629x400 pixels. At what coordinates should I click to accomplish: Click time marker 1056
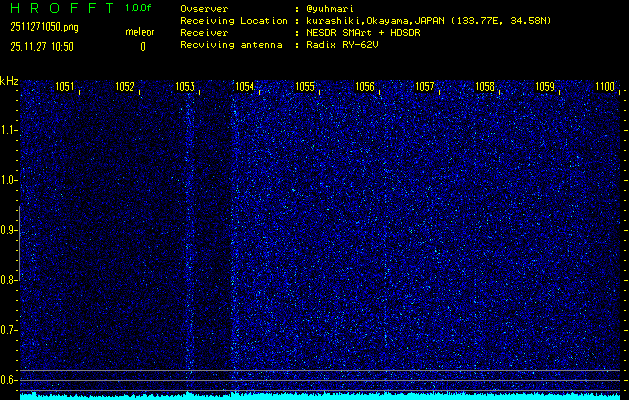pyautogui.click(x=365, y=87)
